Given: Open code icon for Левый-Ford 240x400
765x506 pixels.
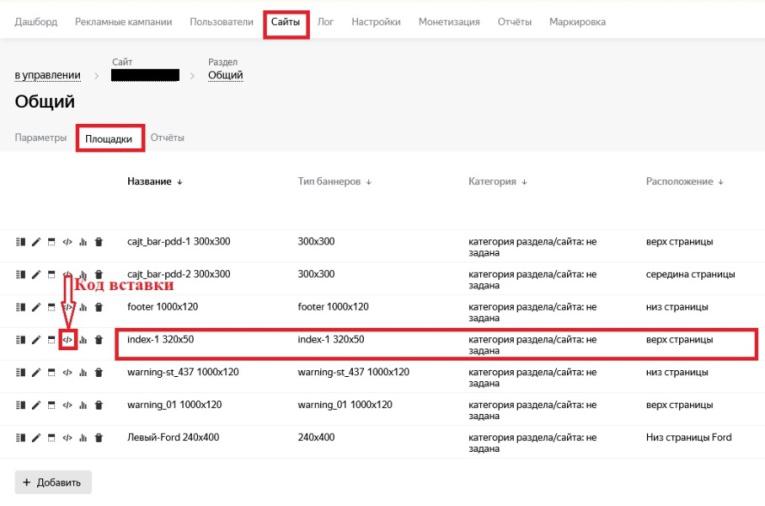Looking at the screenshot, I should click(x=67, y=438).
